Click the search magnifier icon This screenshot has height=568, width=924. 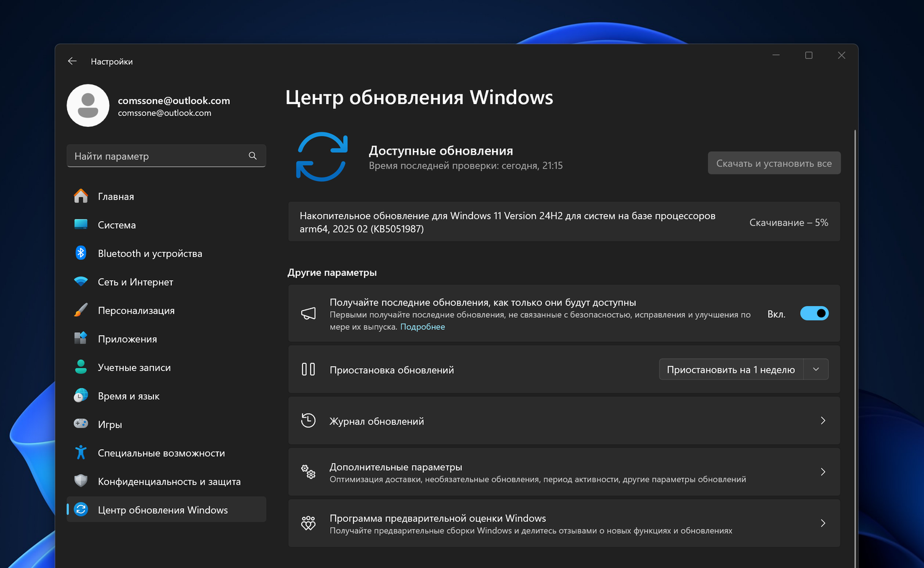click(253, 156)
